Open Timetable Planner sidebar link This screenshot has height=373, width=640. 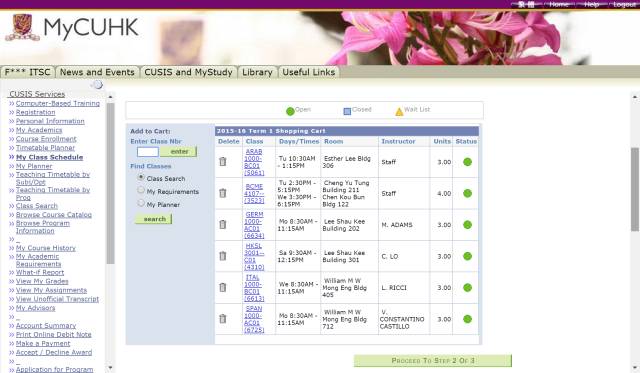coord(45,148)
